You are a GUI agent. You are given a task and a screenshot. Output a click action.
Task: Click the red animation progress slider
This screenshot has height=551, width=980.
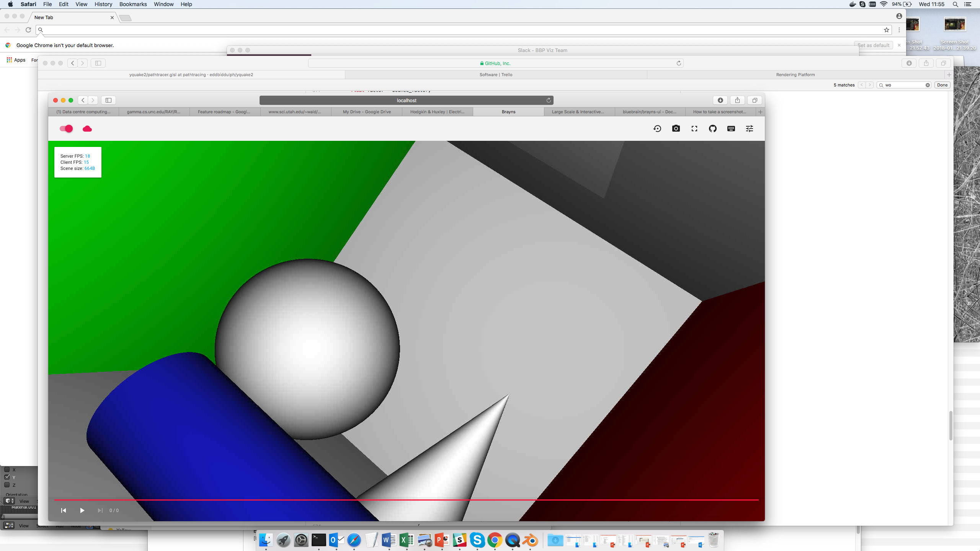(406, 500)
